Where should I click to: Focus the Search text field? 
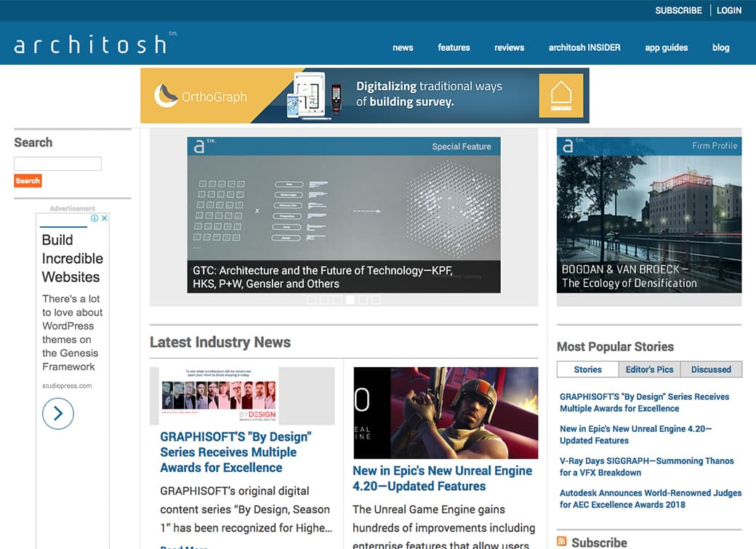[58, 164]
